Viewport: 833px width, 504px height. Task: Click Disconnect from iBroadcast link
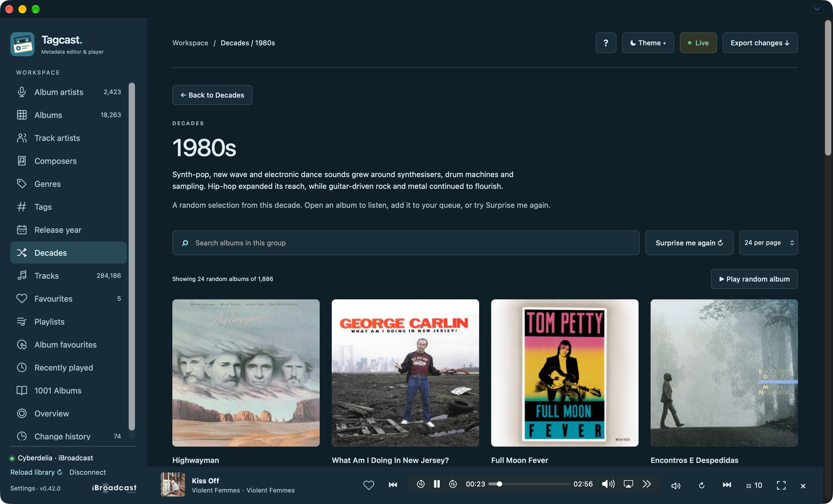[88, 472]
